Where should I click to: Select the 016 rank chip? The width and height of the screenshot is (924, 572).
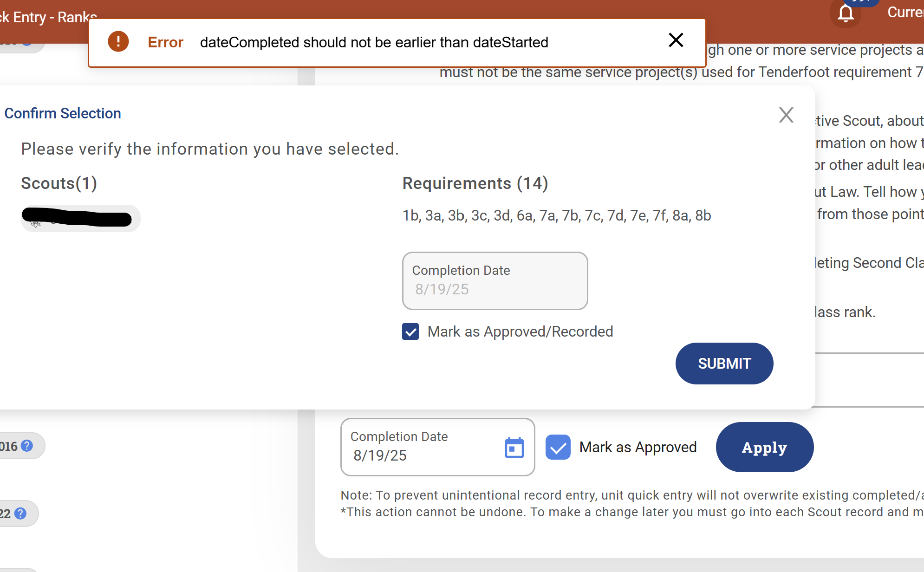pyautogui.click(x=9, y=446)
